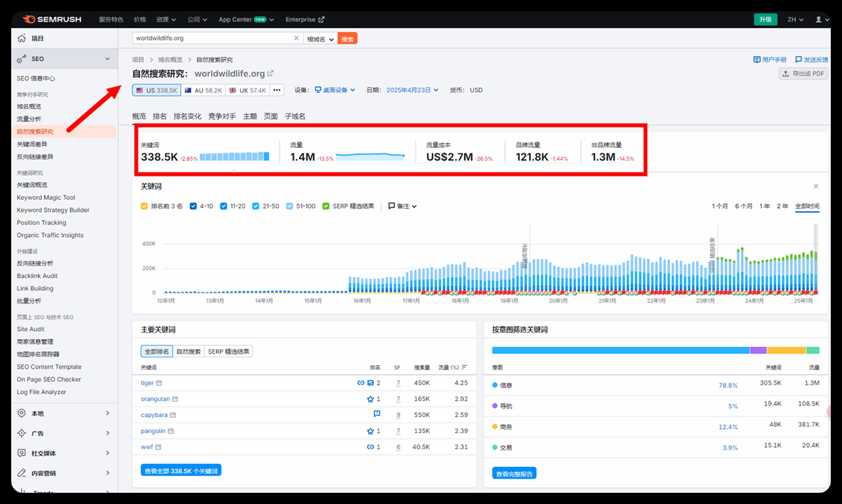
Task: Click yellow 商务 segment of intent bar
Action: click(x=787, y=350)
